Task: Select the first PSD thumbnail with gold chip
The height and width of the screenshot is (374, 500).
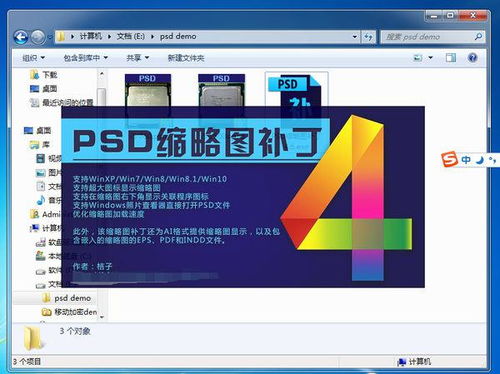Action: tap(148, 90)
